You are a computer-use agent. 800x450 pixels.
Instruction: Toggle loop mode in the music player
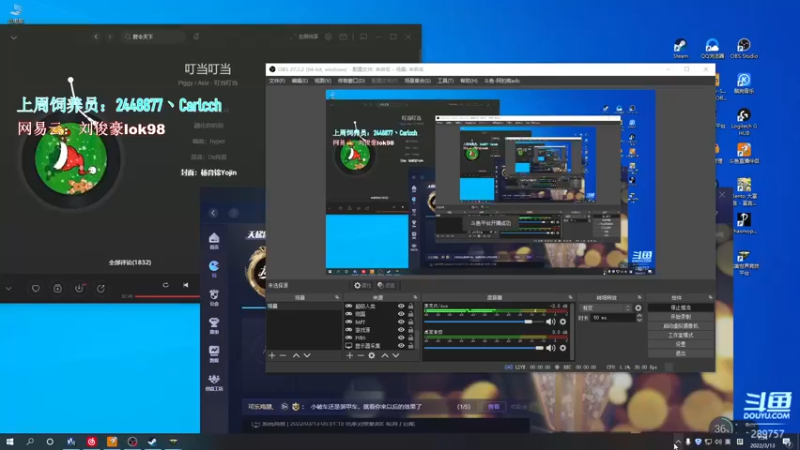point(165,285)
